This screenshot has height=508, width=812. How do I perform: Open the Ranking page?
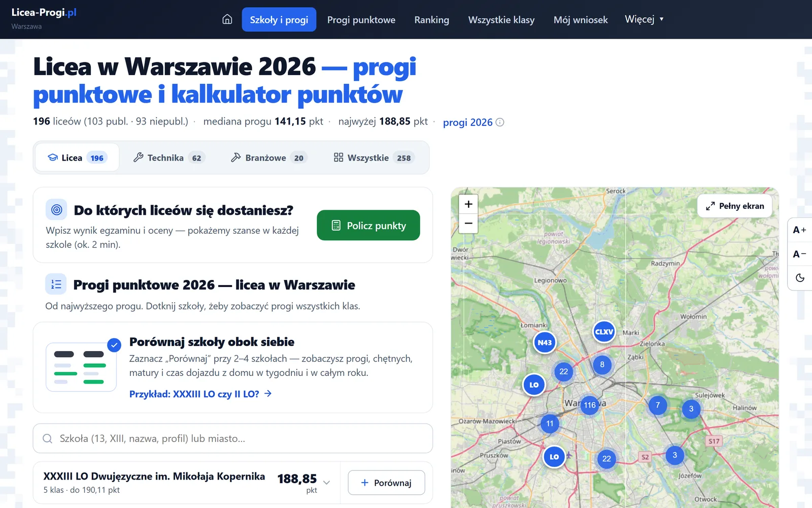432,19
